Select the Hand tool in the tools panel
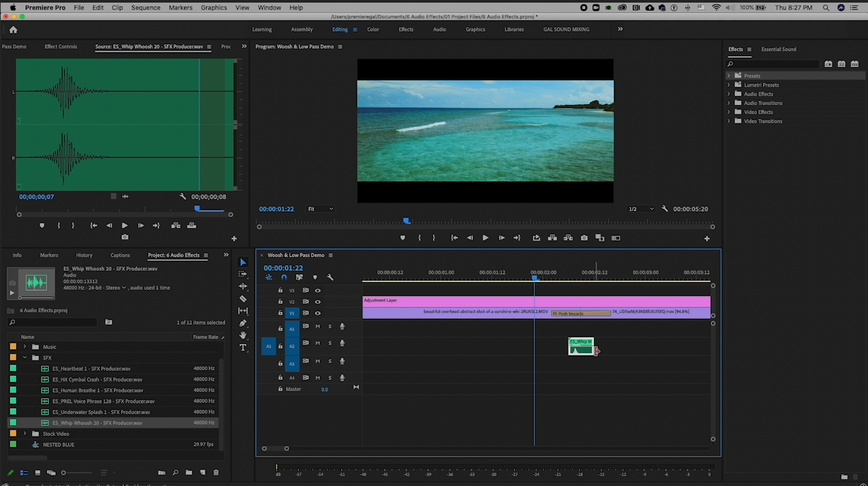 click(x=243, y=335)
